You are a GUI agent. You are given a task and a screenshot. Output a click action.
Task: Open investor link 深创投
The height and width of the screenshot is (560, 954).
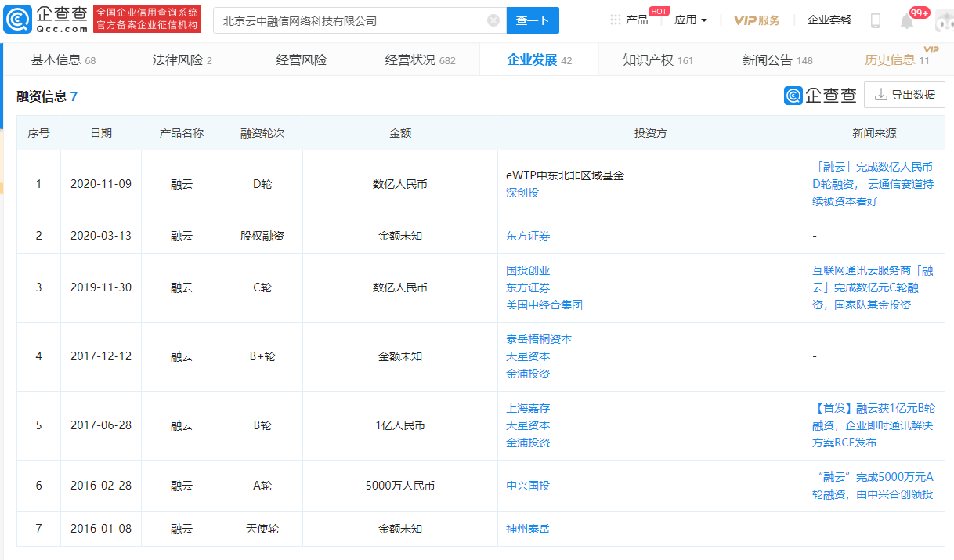point(522,193)
